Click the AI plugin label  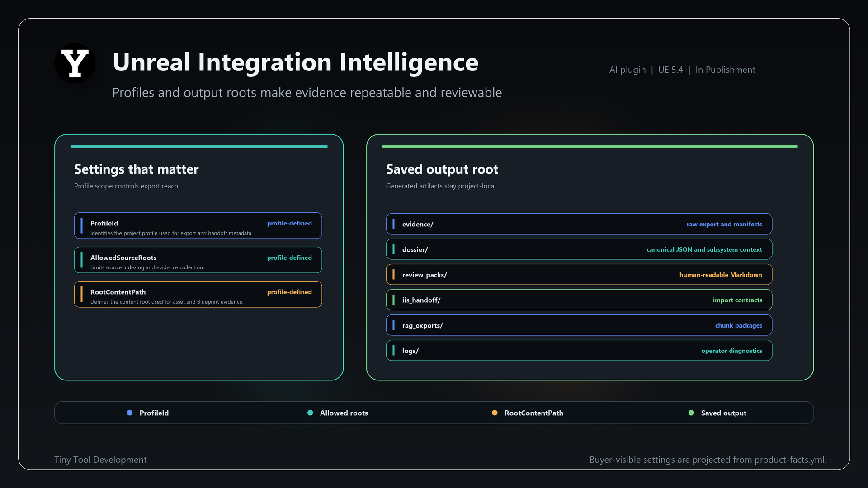point(627,70)
